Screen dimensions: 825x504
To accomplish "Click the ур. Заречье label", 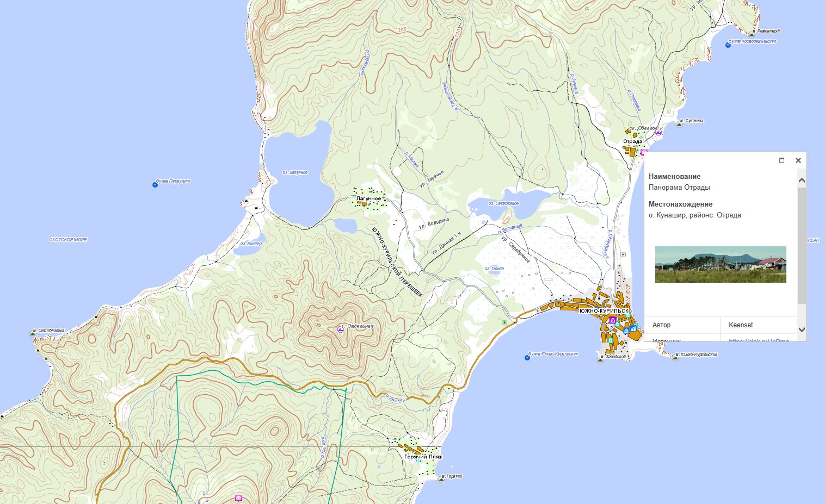I will 432,179.
